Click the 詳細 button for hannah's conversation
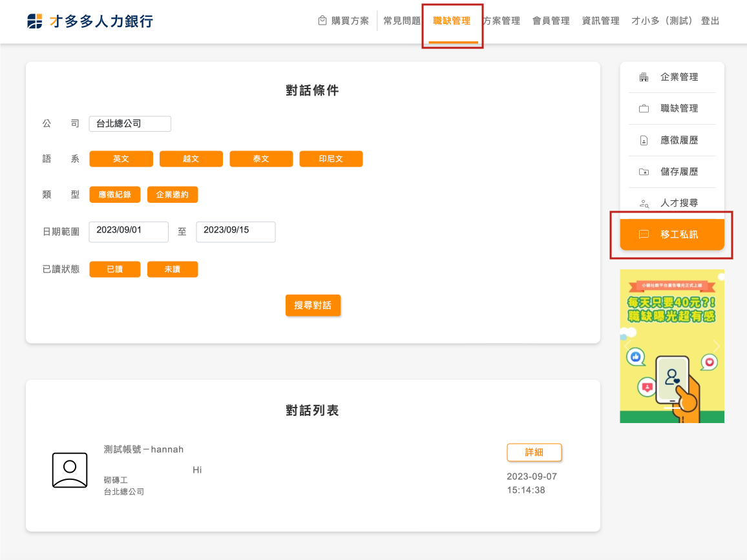This screenshot has width=747, height=560. pos(534,453)
